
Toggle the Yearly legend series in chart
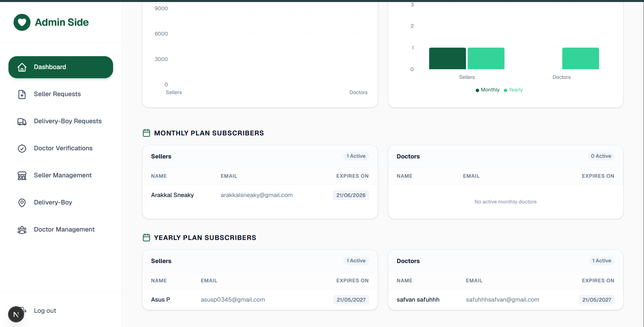pyautogui.click(x=513, y=90)
